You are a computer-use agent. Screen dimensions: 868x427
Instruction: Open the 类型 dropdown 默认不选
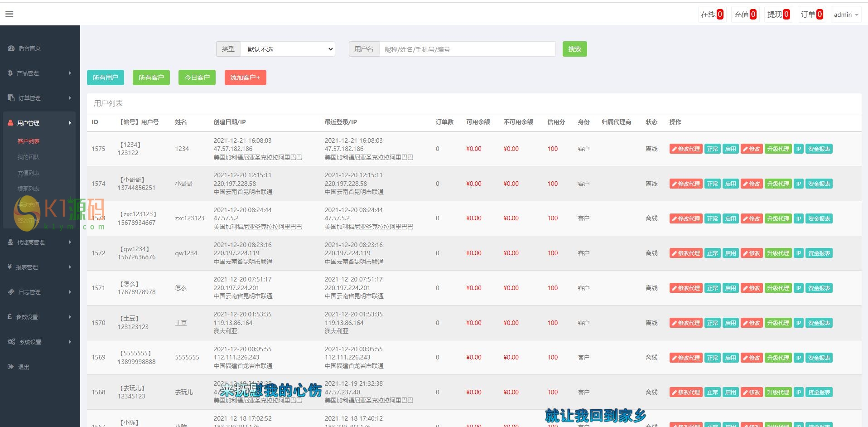287,49
